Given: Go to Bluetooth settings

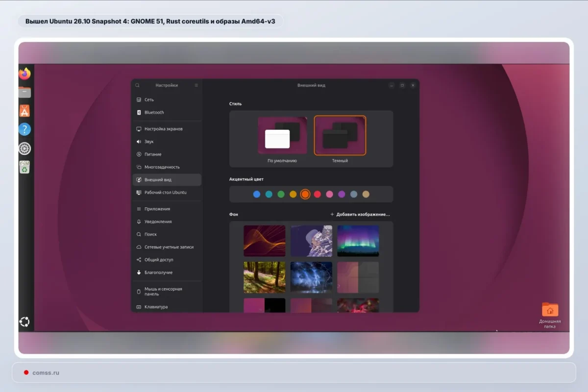Looking at the screenshot, I should (x=167, y=112).
